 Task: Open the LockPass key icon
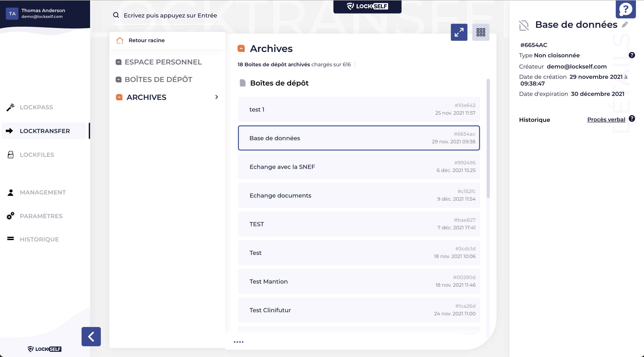coord(11,107)
